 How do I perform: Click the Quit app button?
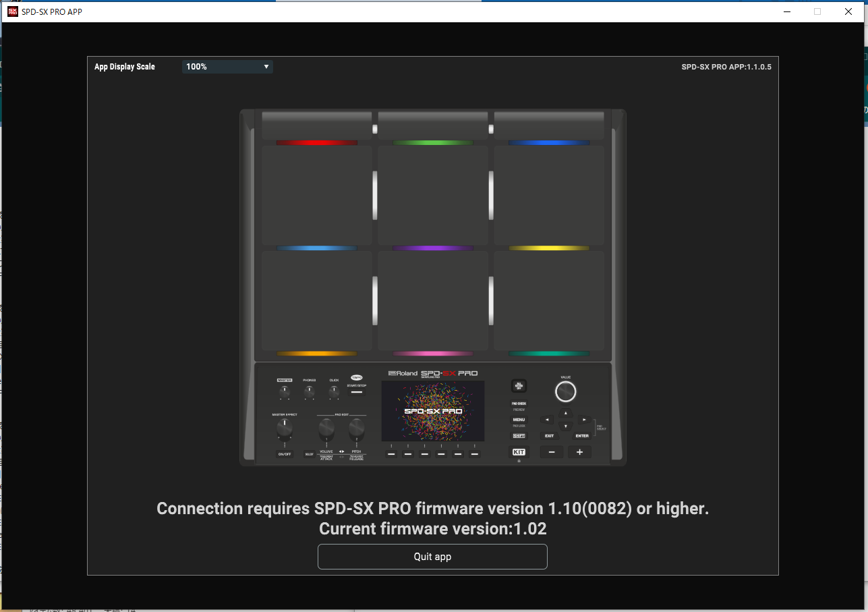click(432, 556)
